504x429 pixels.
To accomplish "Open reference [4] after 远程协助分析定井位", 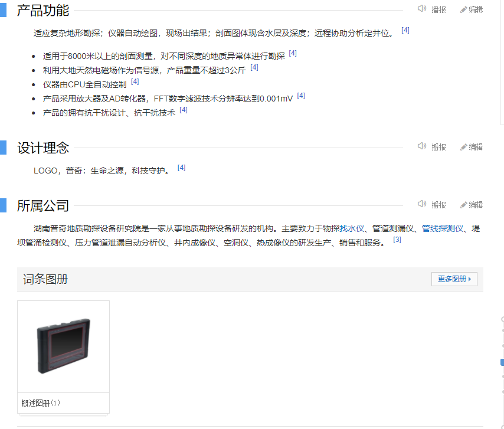I will click(405, 30).
